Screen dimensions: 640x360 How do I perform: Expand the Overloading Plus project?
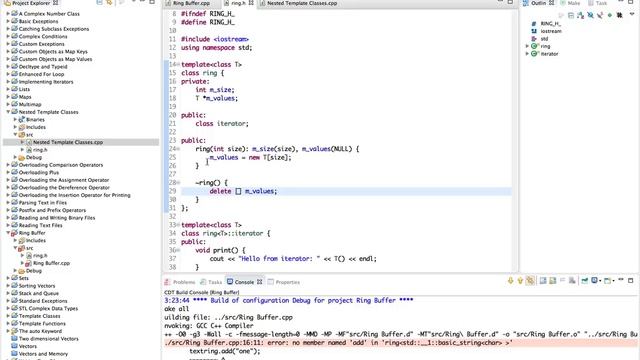point(8,172)
